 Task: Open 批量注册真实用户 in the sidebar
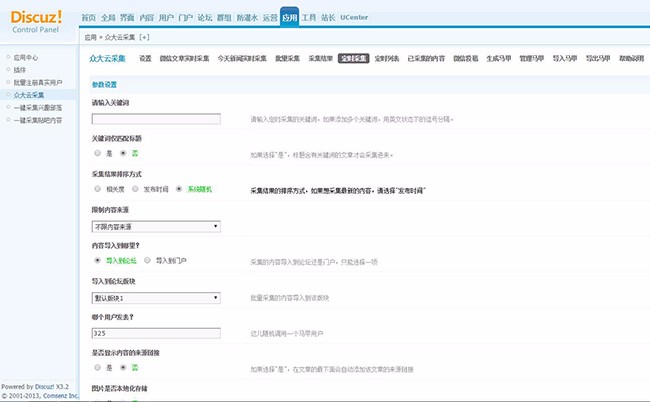[x=38, y=82]
